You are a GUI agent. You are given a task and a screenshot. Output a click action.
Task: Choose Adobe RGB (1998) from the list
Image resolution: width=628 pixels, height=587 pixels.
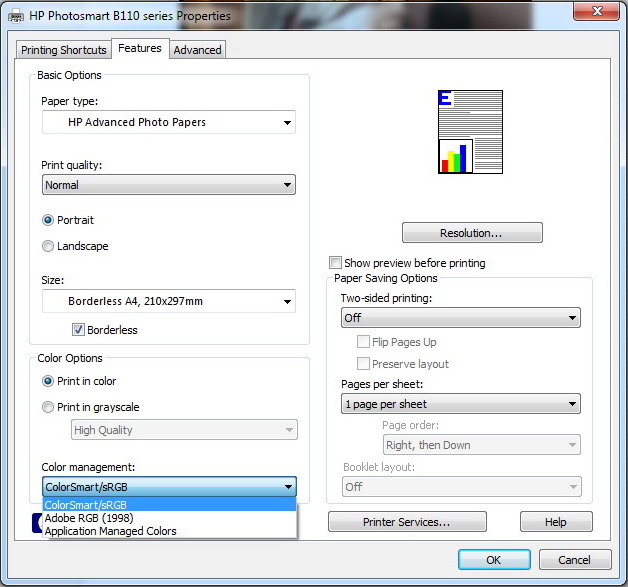(x=169, y=518)
